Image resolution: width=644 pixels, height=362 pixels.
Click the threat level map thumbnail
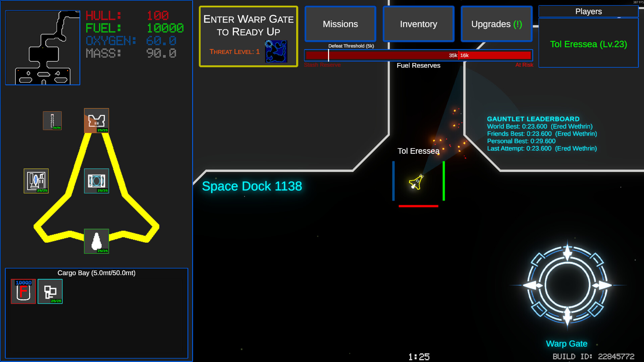click(276, 51)
